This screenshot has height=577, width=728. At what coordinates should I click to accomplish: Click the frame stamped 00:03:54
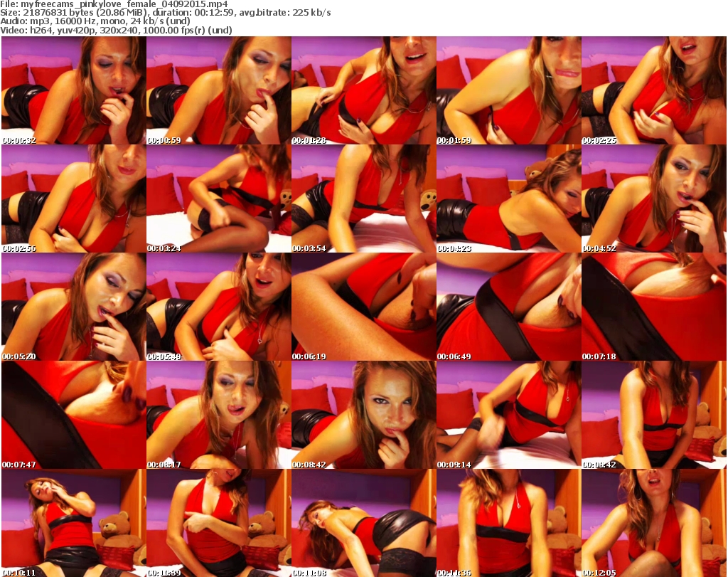pos(364,198)
